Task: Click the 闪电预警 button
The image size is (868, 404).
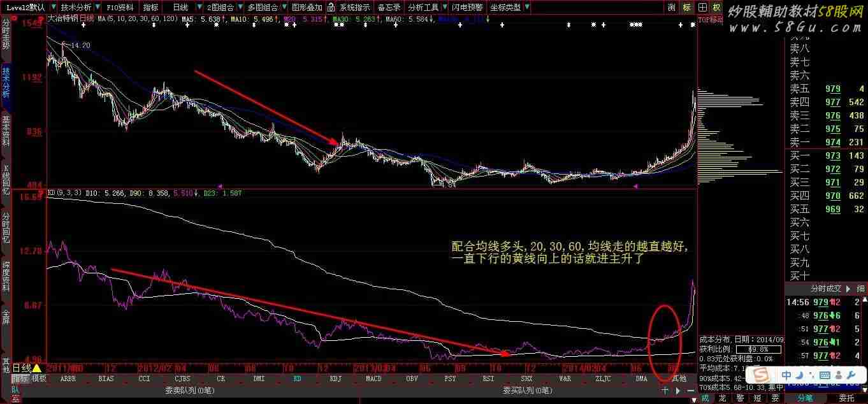Action: point(467,8)
